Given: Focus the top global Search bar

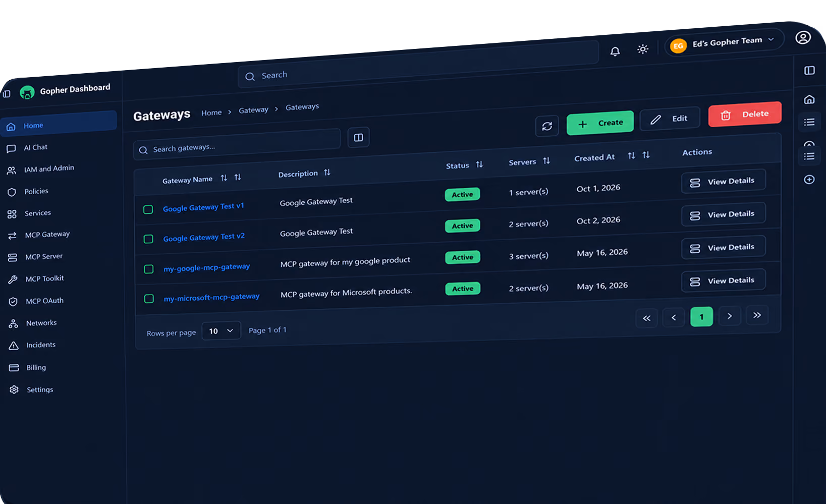Looking at the screenshot, I should point(418,64).
